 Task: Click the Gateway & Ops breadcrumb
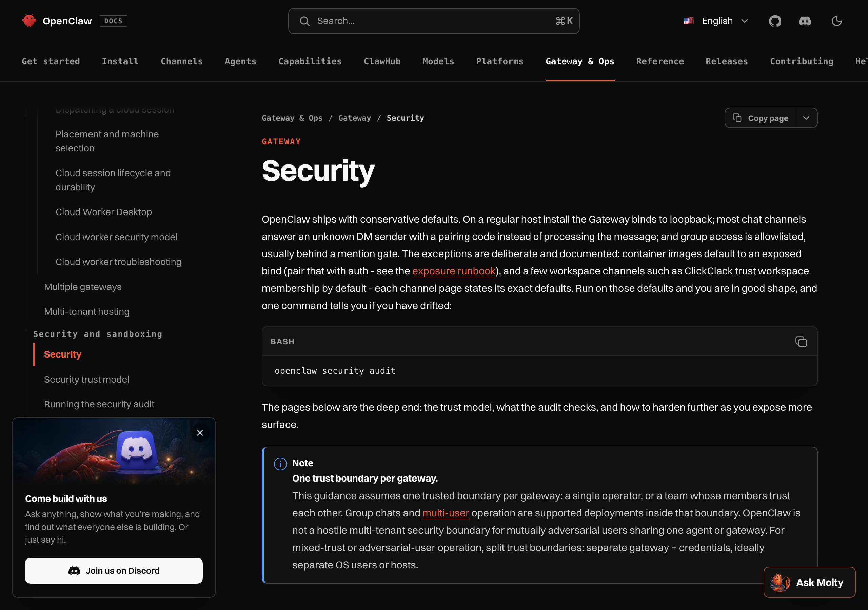point(292,118)
